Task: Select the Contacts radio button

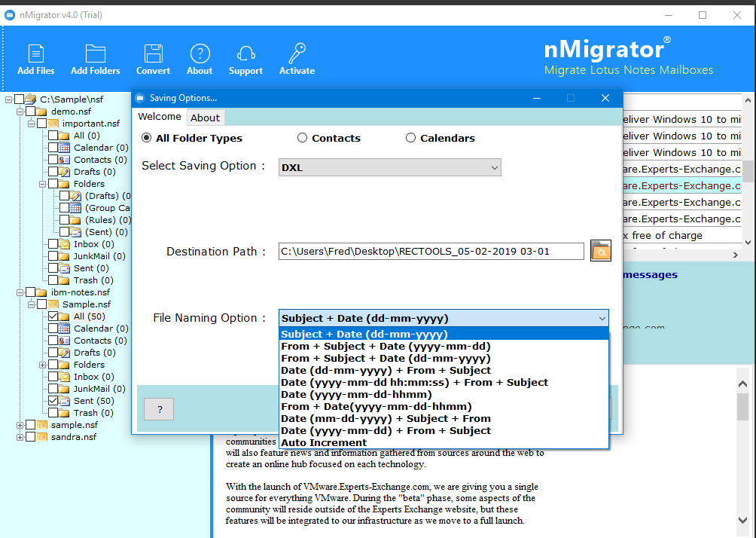Action: coord(302,138)
